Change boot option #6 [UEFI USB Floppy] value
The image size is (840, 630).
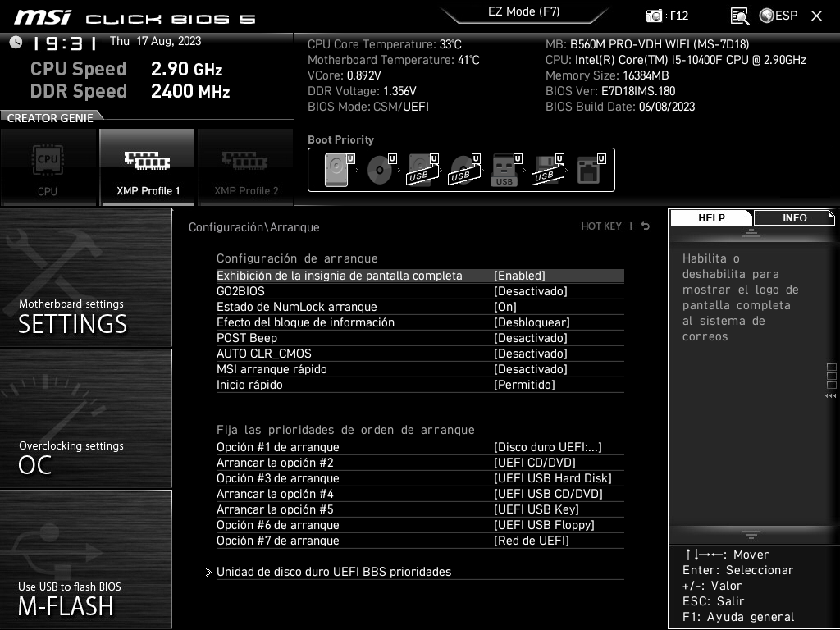(x=544, y=524)
